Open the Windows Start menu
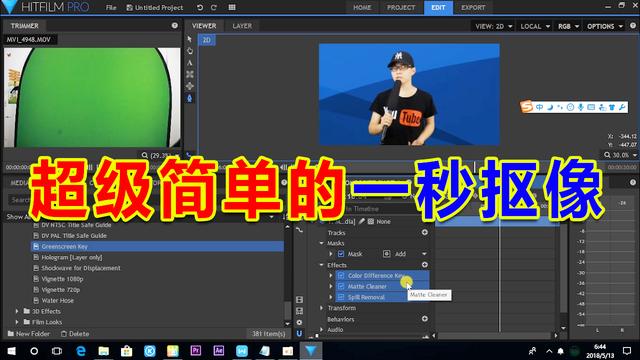 coord(11,351)
